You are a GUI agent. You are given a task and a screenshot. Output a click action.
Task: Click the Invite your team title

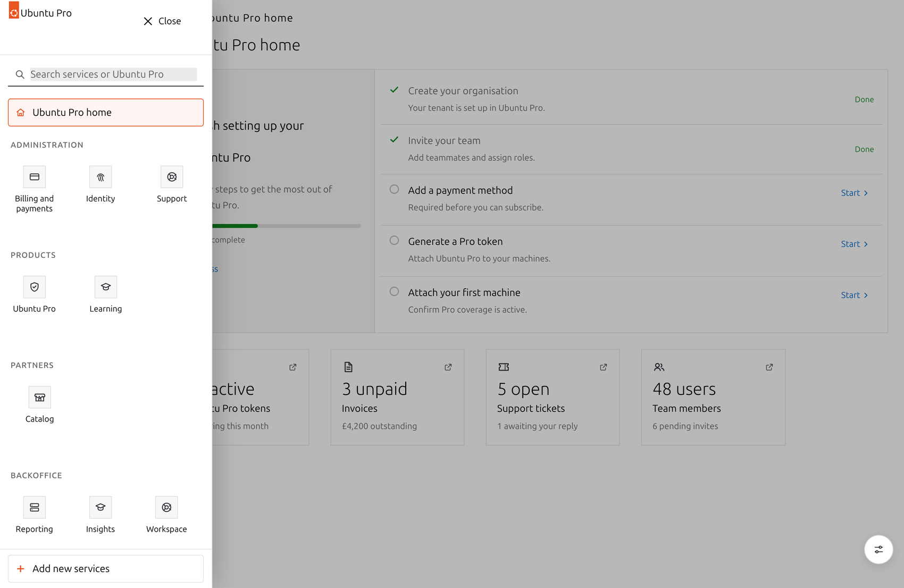(x=444, y=141)
